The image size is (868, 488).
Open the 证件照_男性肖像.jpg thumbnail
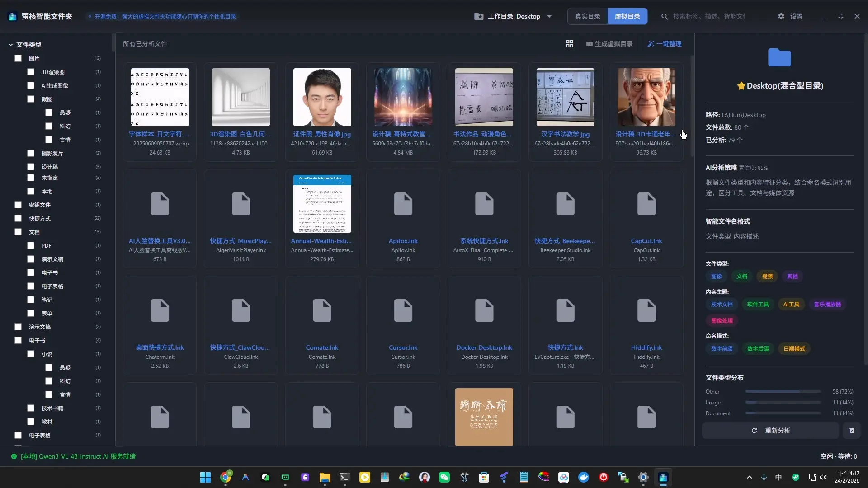[322, 97]
